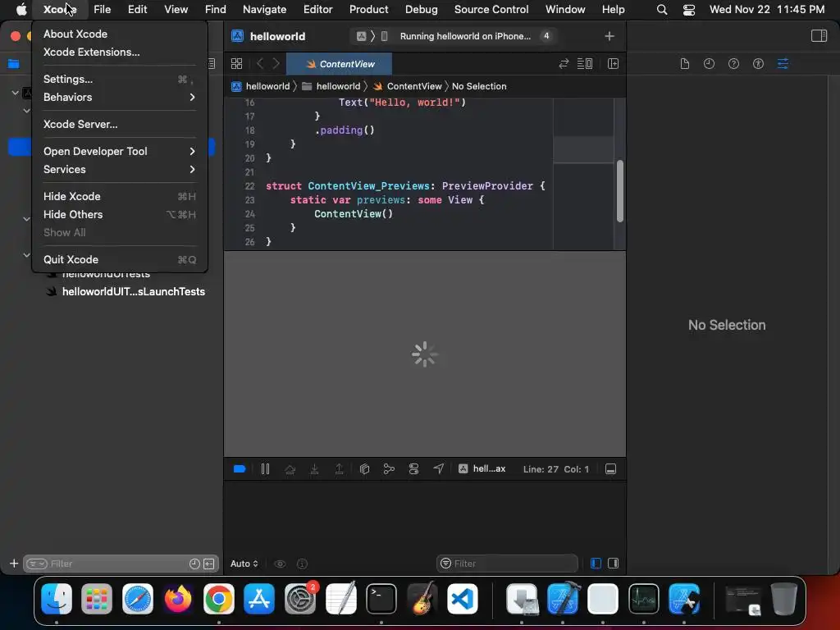The image size is (840, 630).
Task: Open the Debug menu
Action: (x=421, y=9)
